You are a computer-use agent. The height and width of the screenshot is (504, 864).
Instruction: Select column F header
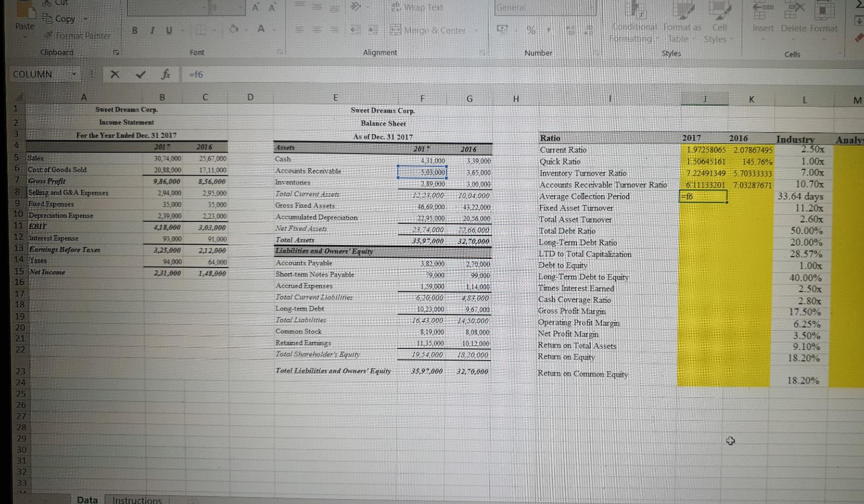tap(422, 98)
